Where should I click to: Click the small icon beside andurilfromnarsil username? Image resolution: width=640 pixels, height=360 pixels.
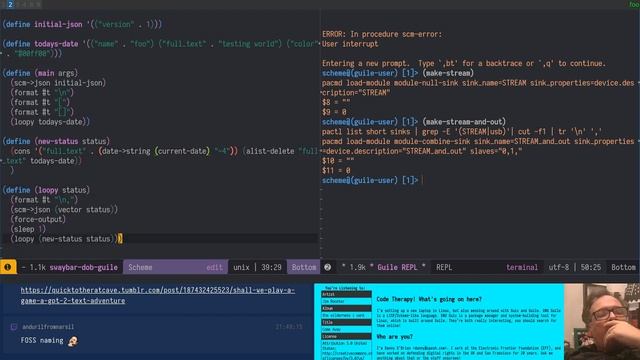click(14, 327)
